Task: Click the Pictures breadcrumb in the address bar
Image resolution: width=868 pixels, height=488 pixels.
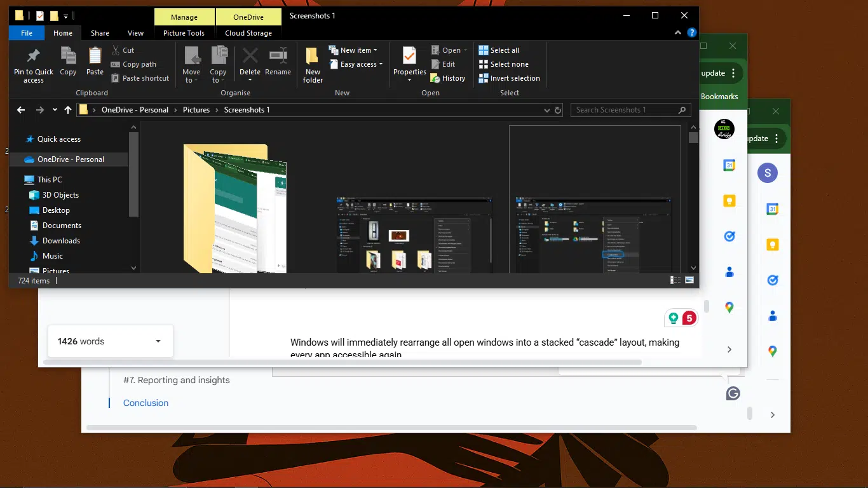Action: pos(196,110)
